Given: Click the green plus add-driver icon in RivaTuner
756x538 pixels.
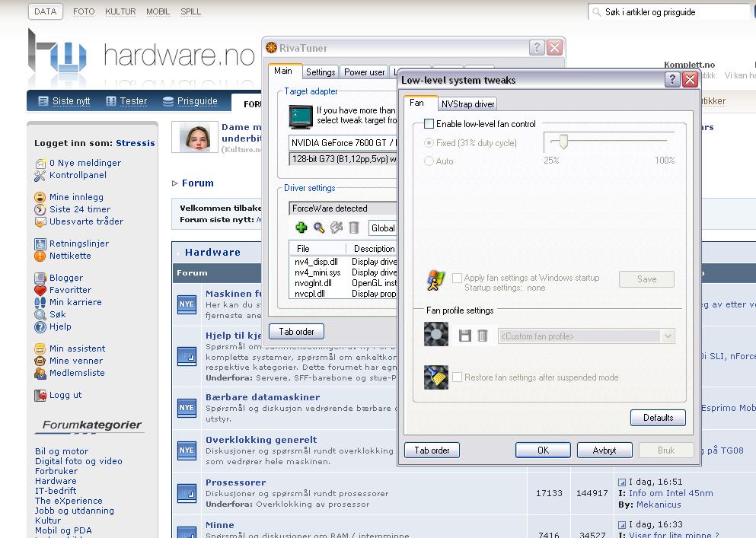Looking at the screenshot, I should (x=301, y=228).
